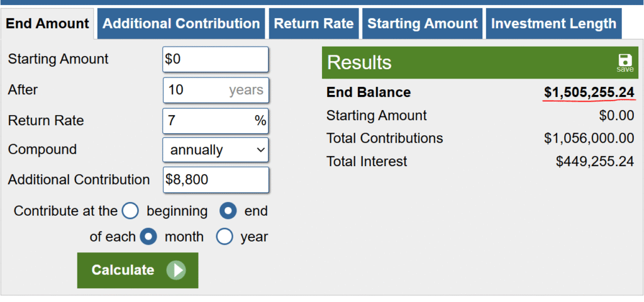Click the End Balance amount $1,505,255.24
The width and height of the screenshot is (644, 302).
[589, 92]
